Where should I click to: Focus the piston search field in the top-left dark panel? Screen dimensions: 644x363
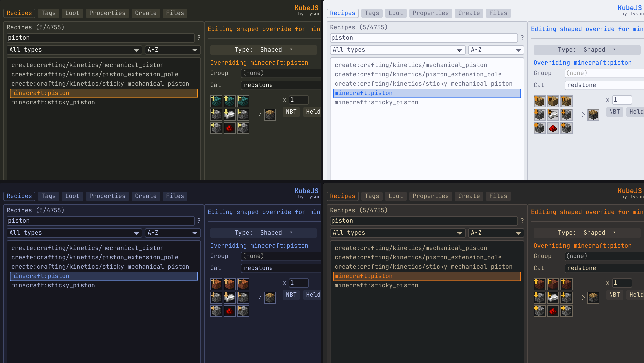point(101,38)
